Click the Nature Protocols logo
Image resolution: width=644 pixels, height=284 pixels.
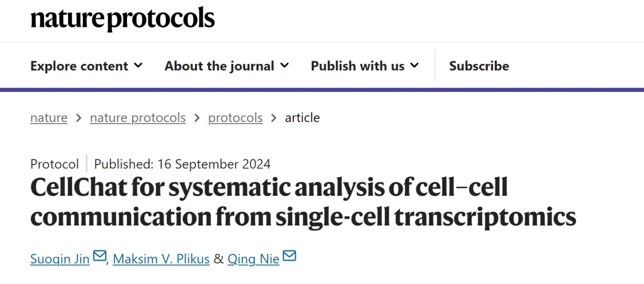[x=122, y=19]
